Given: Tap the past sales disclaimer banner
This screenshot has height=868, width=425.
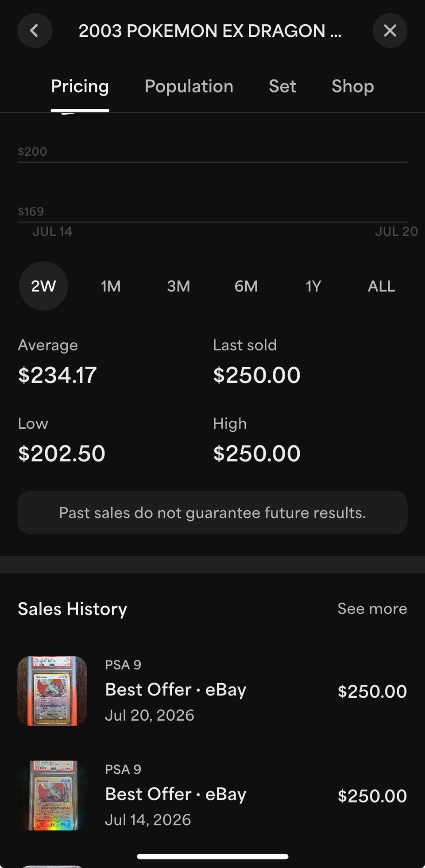Looking at the screenshot, I should pos(212,512).
